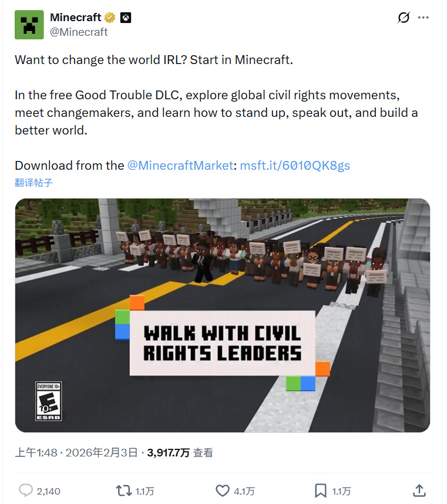Viewport: 447px width, 504px height.
Task: Click the 翻译帖子 translate post link
Action: (33, 183)
